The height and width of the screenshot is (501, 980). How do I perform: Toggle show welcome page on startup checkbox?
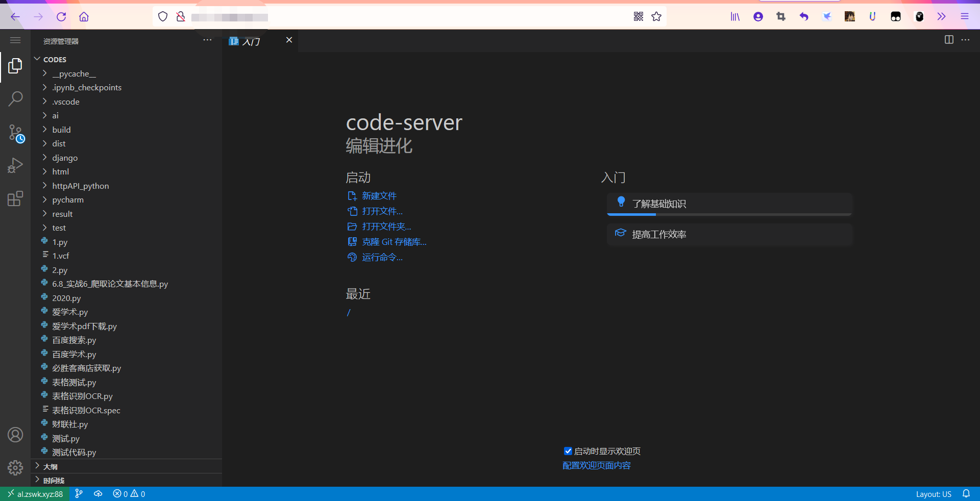[x=568, y=451]
